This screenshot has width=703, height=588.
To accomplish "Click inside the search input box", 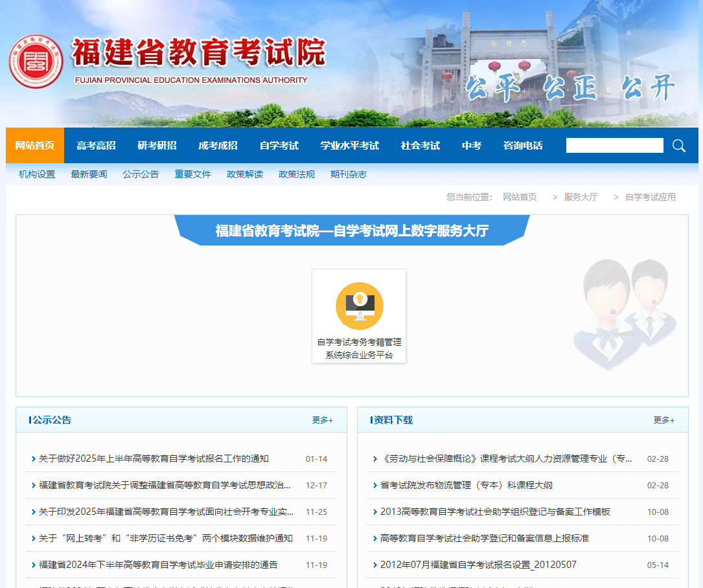I will click(614, 146).
